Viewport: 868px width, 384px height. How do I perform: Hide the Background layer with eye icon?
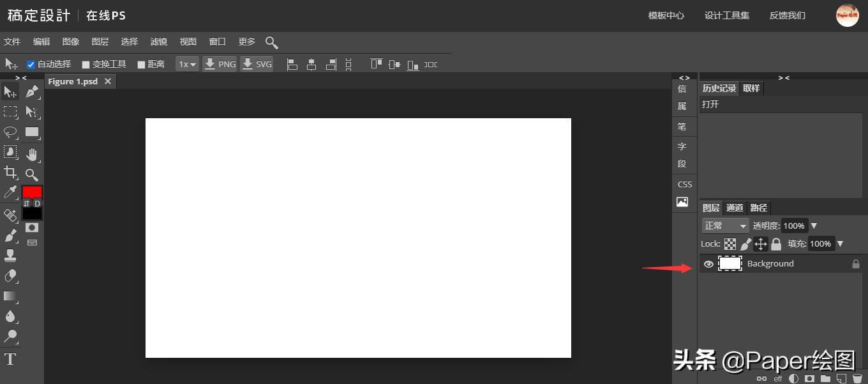pyautogui.click(x=708, y=264)
